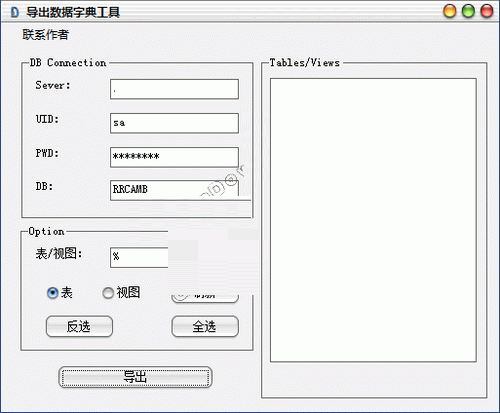This screenshot has width=500, height=413.
Task: Click the Tables/Views group title
Action: point(305,63)
